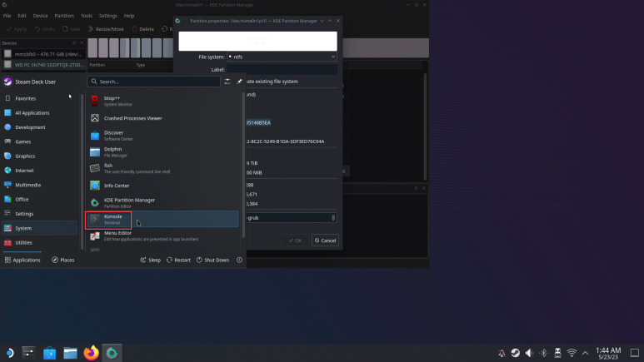
Task: Open the File menu
Action: [x=7, y=16]
